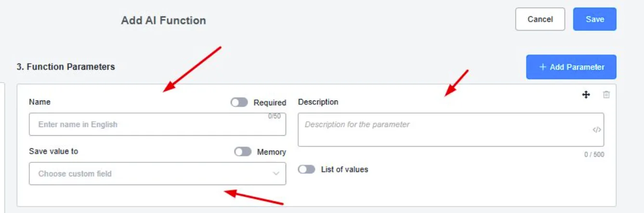The width and height of the screenshot is (644, 213).
Task: Save the AI function
Action: click(x=595, y=19)
